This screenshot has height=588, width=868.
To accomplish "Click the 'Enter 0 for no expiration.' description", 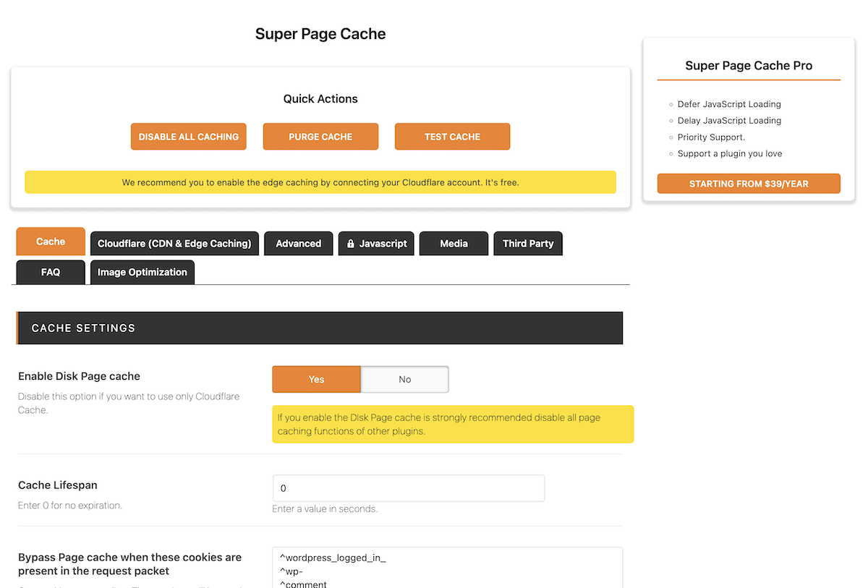I will tap(70, 506).
